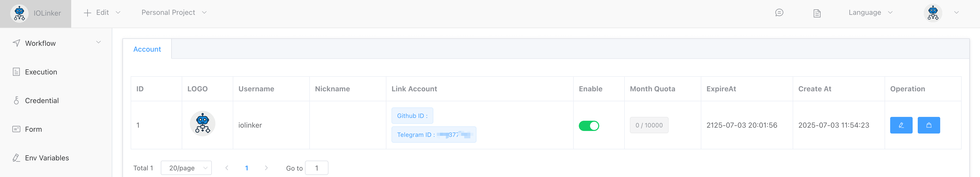Screen dimensions: 980x177
Task: Click the user avatar at top right
Action: pos(933,13)
